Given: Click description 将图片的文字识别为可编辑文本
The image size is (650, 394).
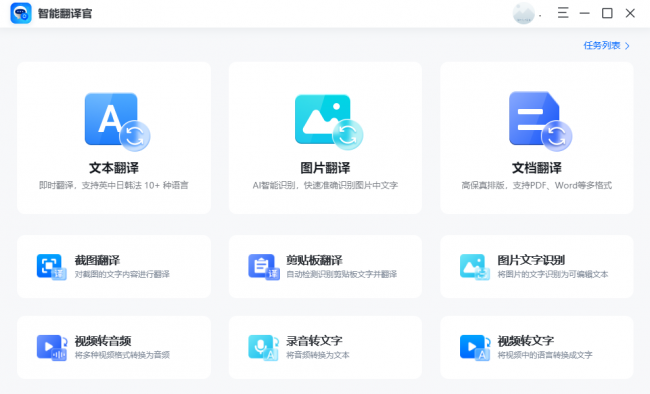Looking at the screenshot, I should click(x=553, y=274).
